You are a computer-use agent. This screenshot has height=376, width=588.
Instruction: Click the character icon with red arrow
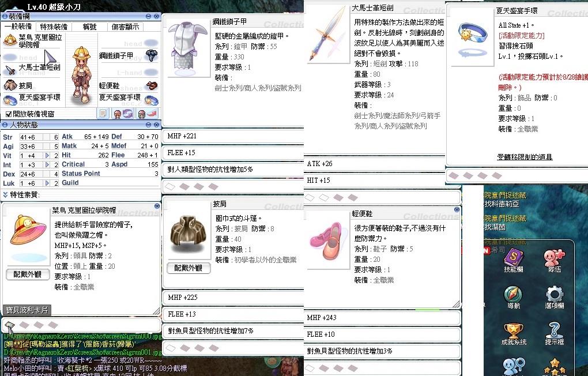(147, 114)
